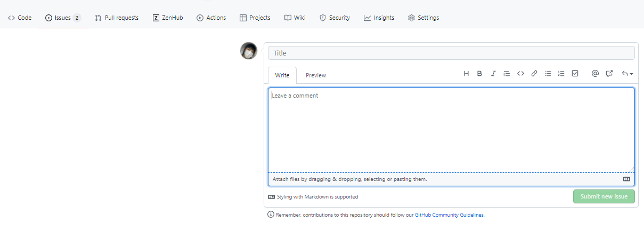Viewport: 644px width, 238px height.
Task: Add a hyperlink via the link icon
Action: point(534,74)
